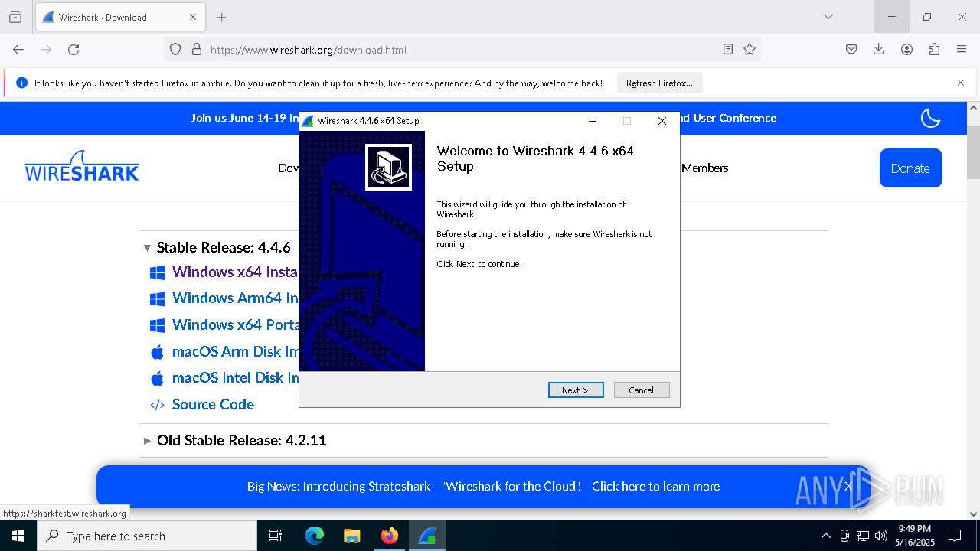Download the Windows Arm64 Installer

(235, 298)
